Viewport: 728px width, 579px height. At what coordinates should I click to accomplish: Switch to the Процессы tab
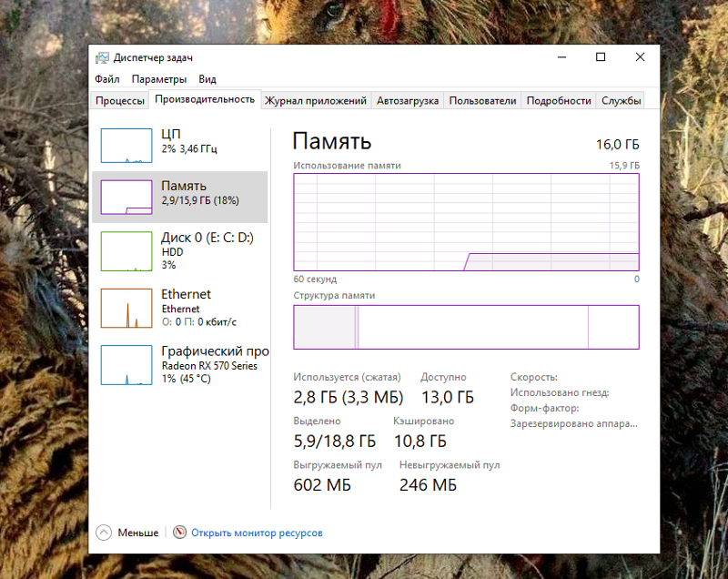tap(120, 100)
